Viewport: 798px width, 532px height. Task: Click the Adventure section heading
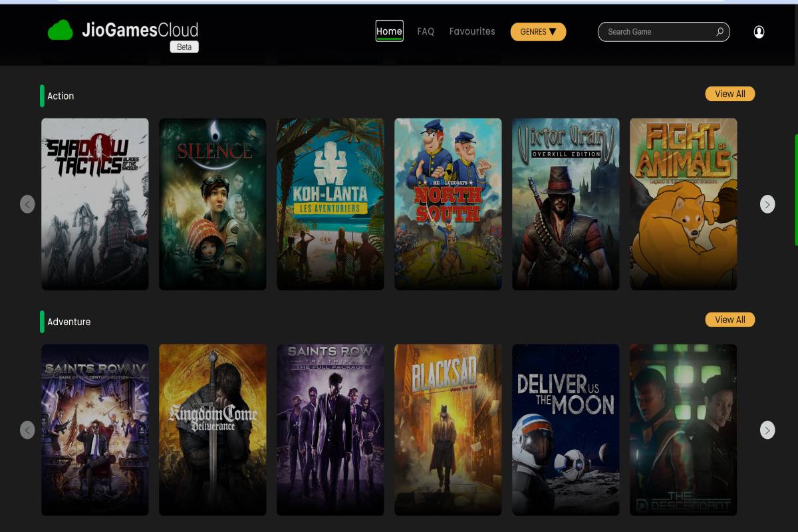click(x=68, y=322)
